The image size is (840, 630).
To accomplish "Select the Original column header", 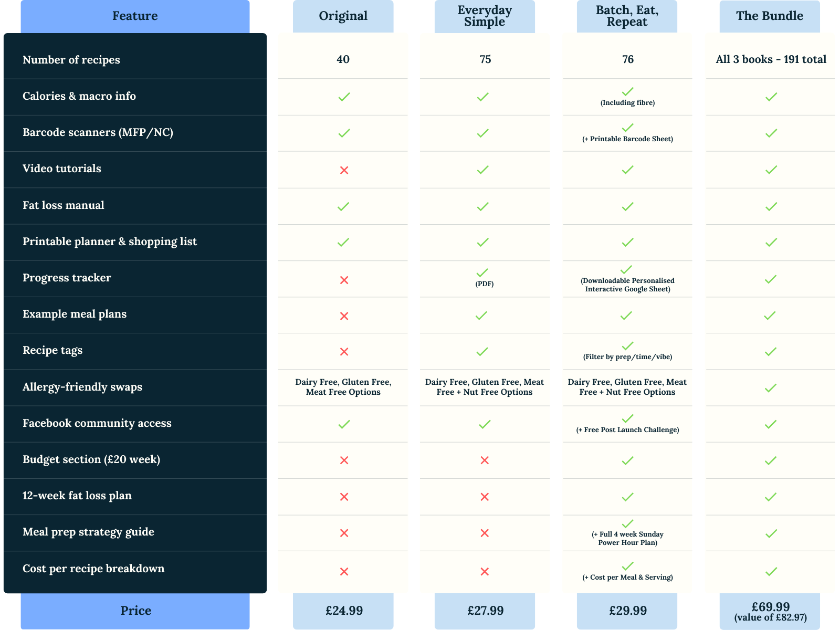I will (x=343, y=16).
